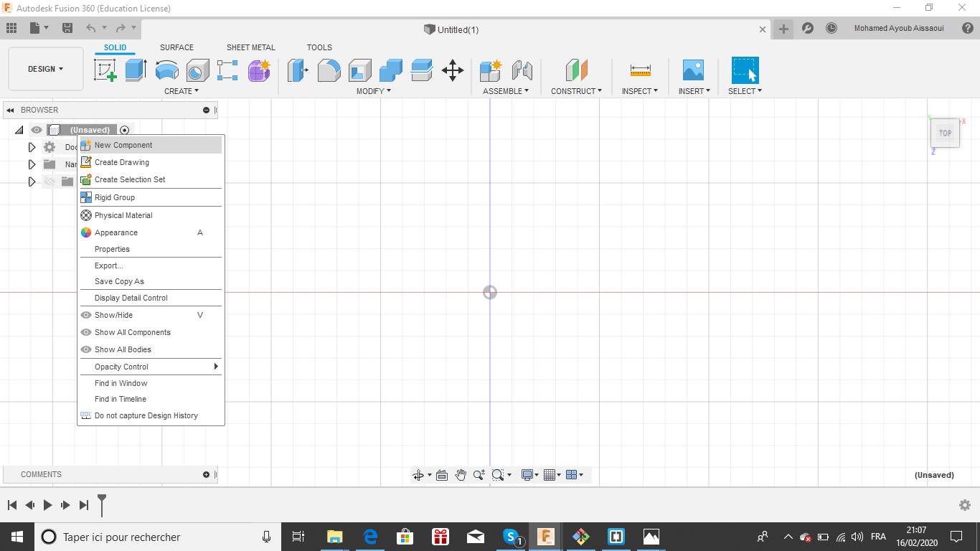Switch to the Sheet Metal tab
This screenshot has height=551, width=980.
251,47
